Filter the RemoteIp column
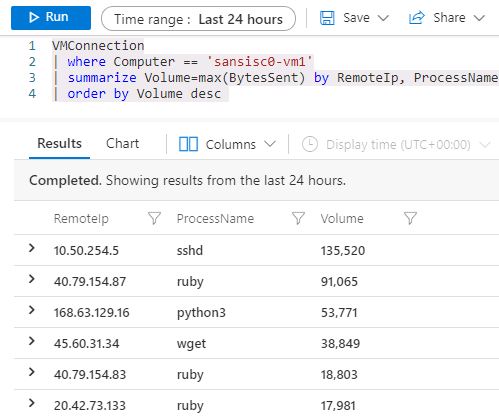Image resolution: width=499 pixels, height=417 pixels. point(154,218)
